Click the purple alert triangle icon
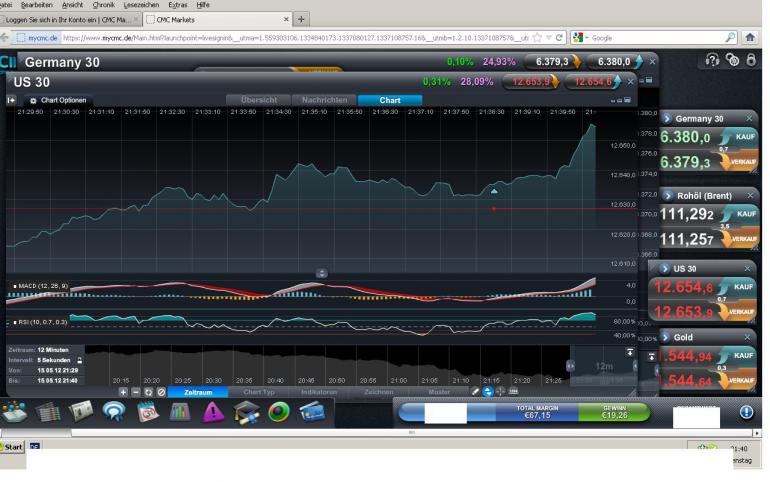Image resolution: width=770 pixels, height=482 pixels. pos(213,412)
